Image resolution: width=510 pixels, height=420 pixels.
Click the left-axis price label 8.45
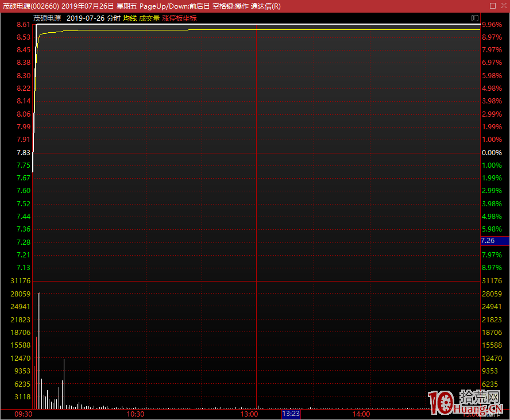click(24, 50)
